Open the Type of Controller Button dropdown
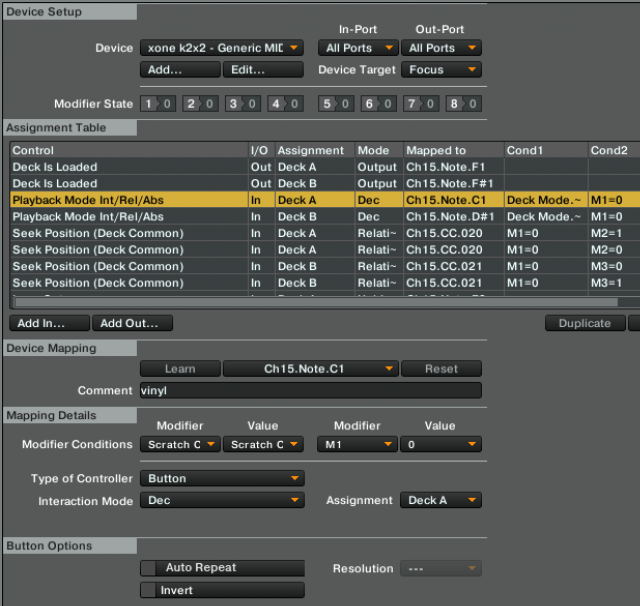This screenshot has height=606, width=640. pos(221,479)
